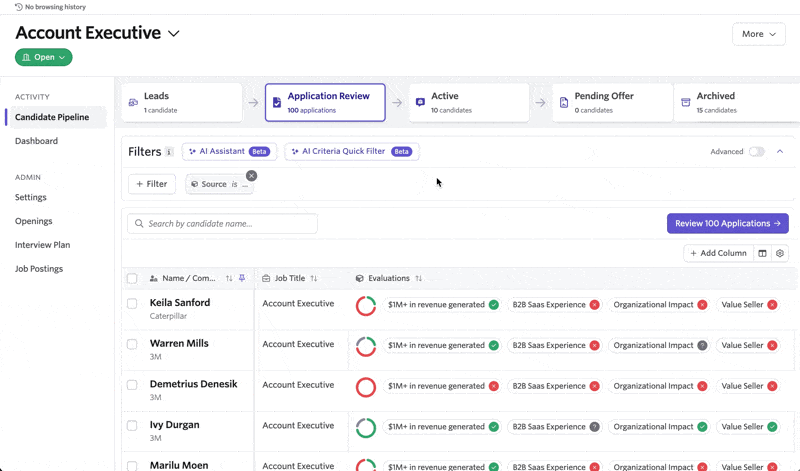Screen dimensions: 800x471
Task: Collapse the Filters panel chevron
Action: coord(780,152)
